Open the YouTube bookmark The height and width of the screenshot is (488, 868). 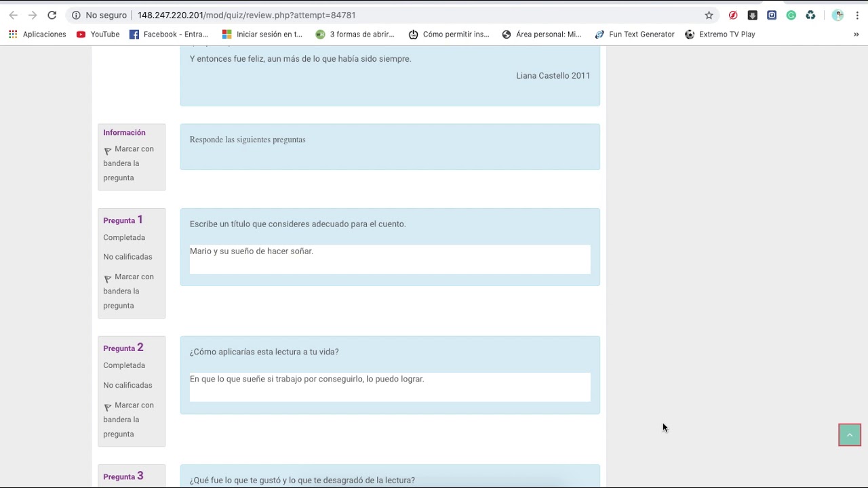click(x=98, y=34)
